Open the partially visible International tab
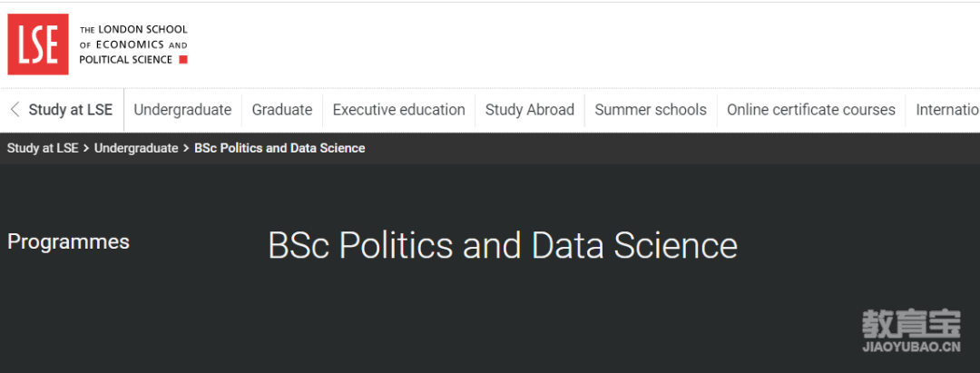Screen dimensions: 980x373 tap(947, 110)
